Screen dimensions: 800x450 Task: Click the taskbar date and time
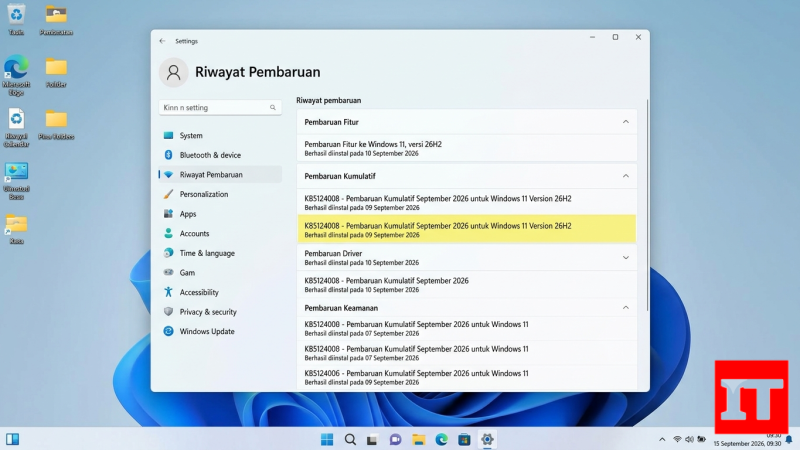(747, 440)
